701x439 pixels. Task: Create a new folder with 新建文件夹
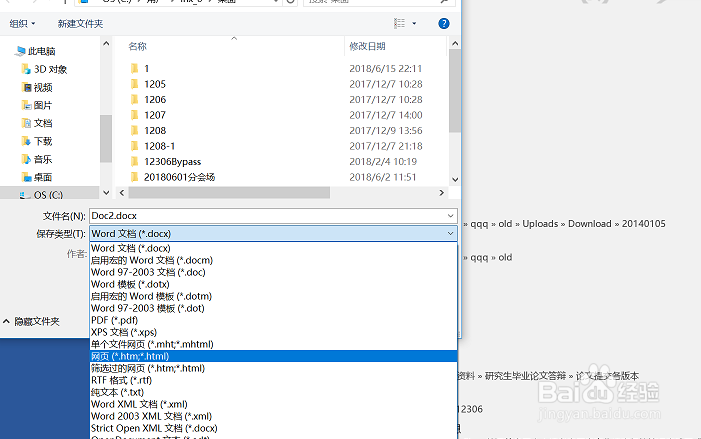coord(80,24)
